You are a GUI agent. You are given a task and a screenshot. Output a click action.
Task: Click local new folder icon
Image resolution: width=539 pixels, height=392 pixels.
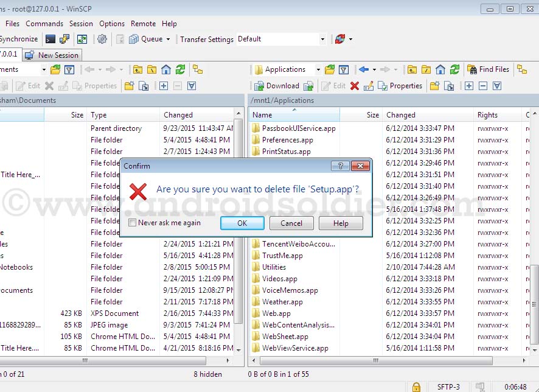pyautogui.click(x=129, y=86)
